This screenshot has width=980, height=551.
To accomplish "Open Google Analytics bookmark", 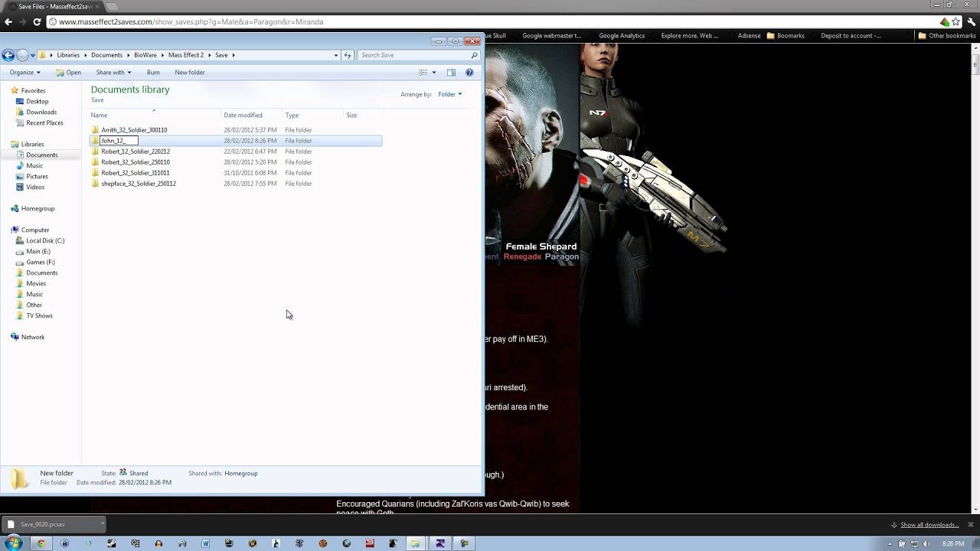I will coord(621,36).
